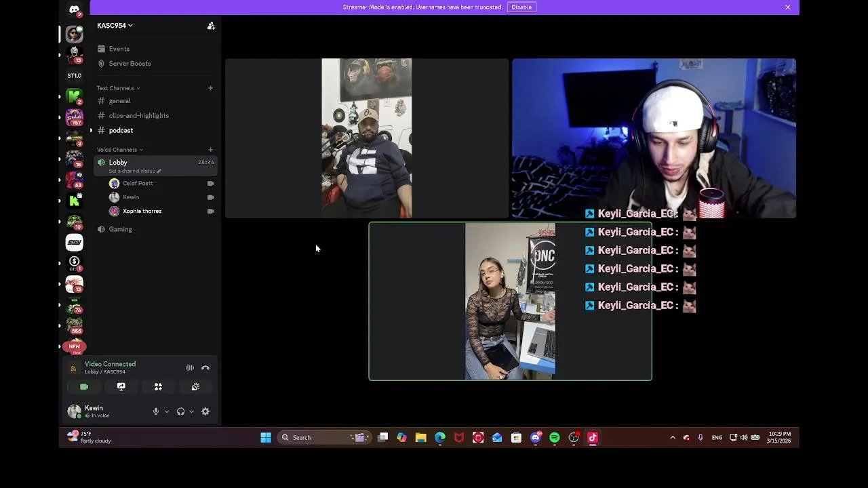Open Discord direct messages home icon
868x488 pixels.
coord(75,9)
